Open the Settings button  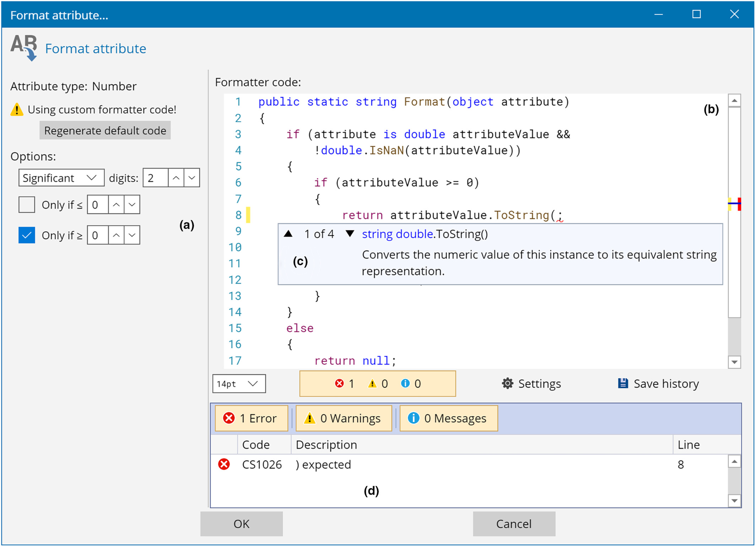click(x=531, y=384)
